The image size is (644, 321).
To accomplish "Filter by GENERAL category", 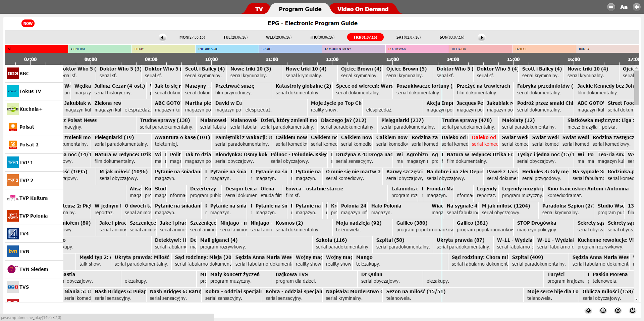I will click(x=100, y=49).
